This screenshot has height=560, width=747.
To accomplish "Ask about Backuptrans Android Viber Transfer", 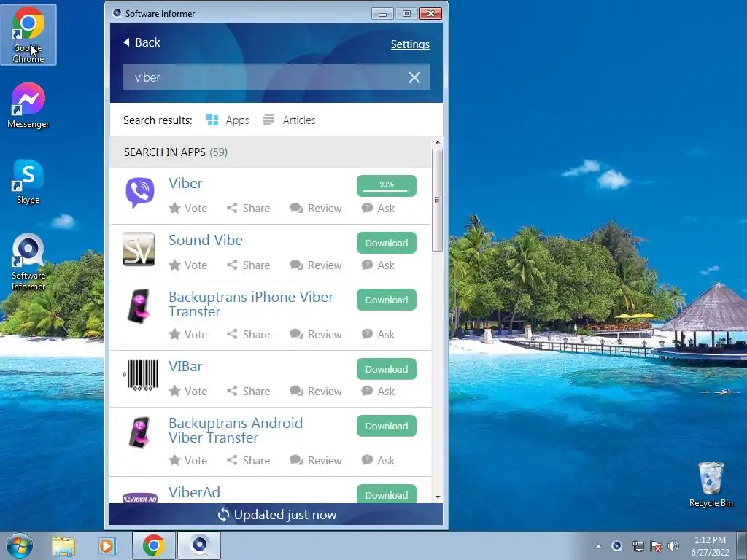I will coord(379,461).
